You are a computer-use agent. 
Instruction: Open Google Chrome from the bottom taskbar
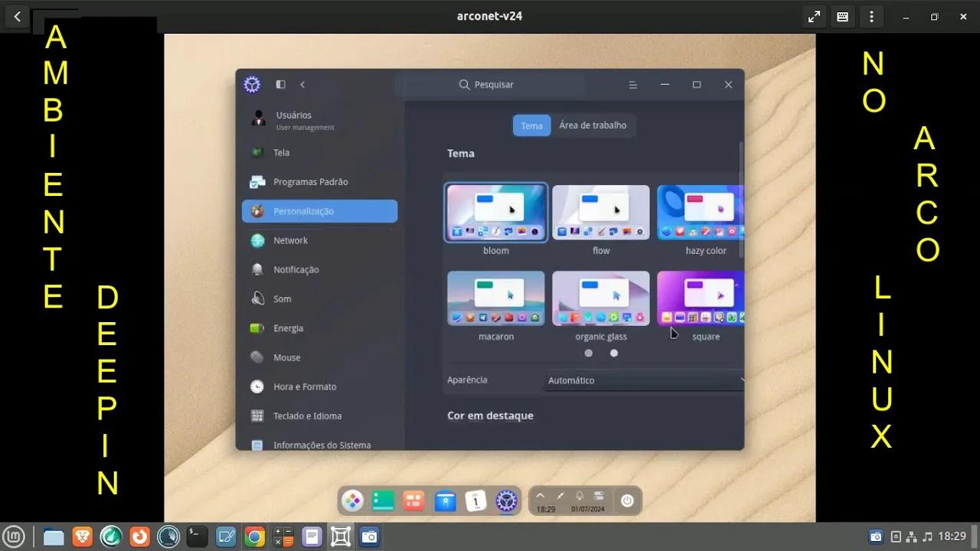(x=255, y=536)
